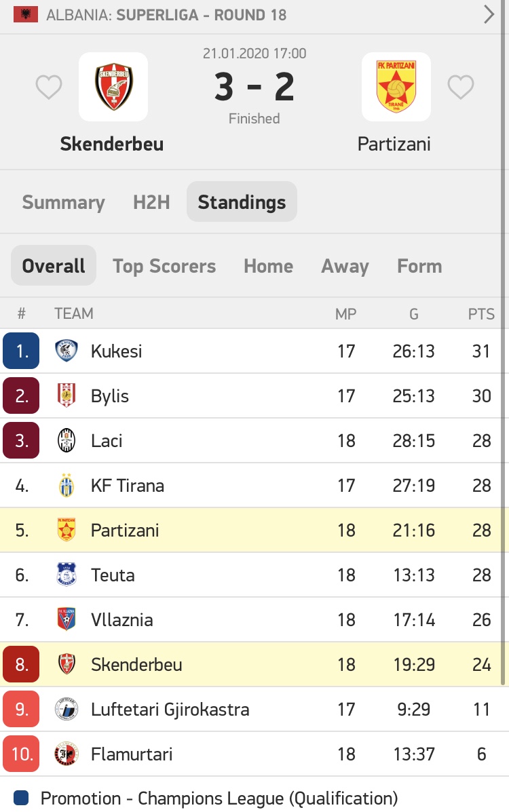Click the KF Tirana team logo

[x=67, y=486]
